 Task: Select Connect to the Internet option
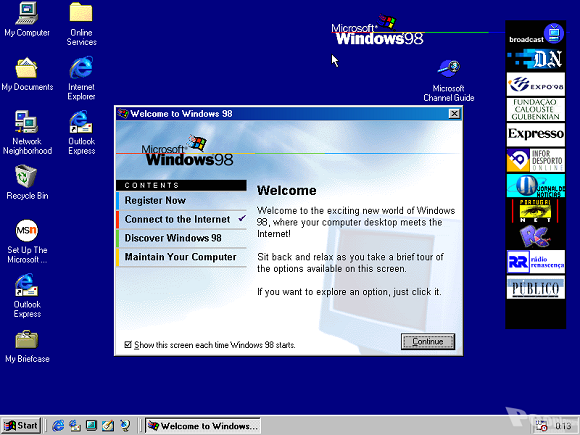[181, 219]
